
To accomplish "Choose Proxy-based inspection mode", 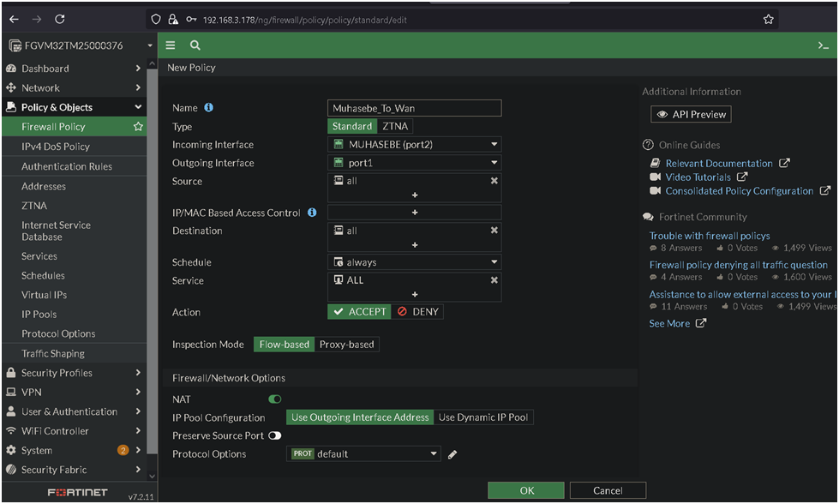I will pos(347,345).
